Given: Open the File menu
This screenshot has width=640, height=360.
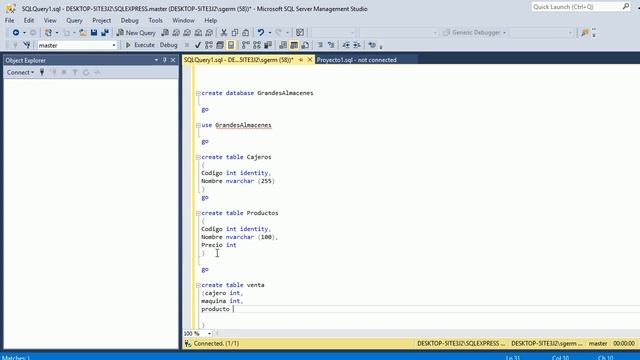Looking at the screenshot, I should pos(9,20).
